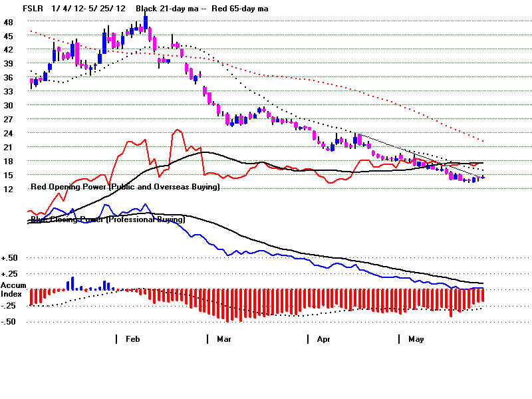Click the 21 price axis label

(8, 147)
